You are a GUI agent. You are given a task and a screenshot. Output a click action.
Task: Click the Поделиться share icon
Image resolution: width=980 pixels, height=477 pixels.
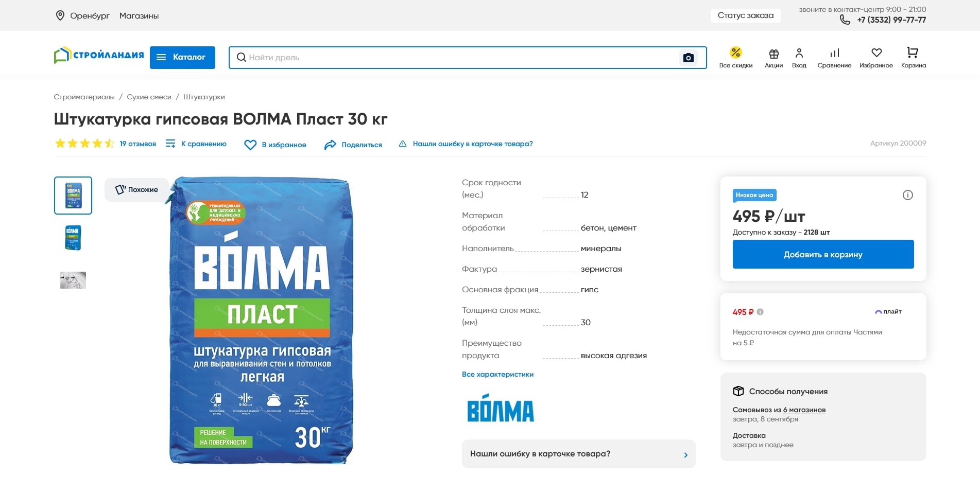click(331, 145)
